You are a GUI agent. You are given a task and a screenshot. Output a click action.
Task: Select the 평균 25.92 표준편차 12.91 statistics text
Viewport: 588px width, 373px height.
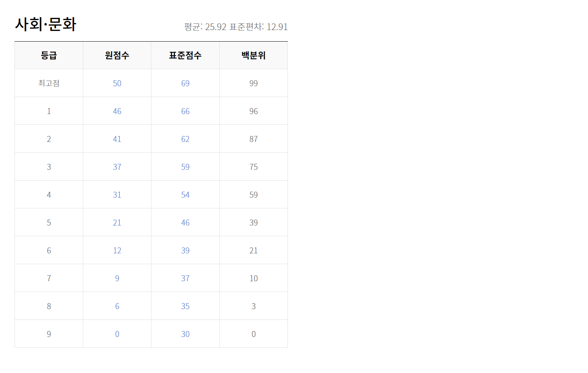click(x=236, y=27)
